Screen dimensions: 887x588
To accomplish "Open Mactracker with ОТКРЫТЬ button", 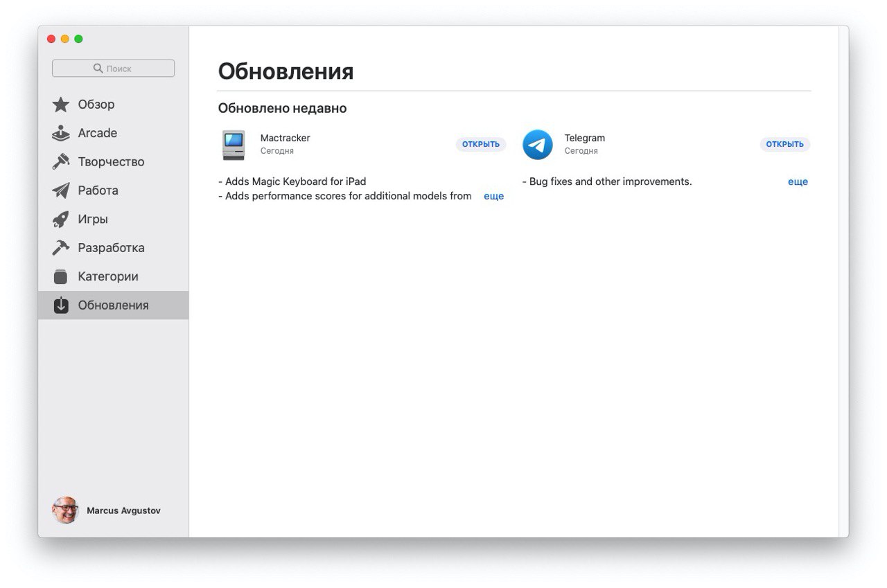I will (481, 144).
